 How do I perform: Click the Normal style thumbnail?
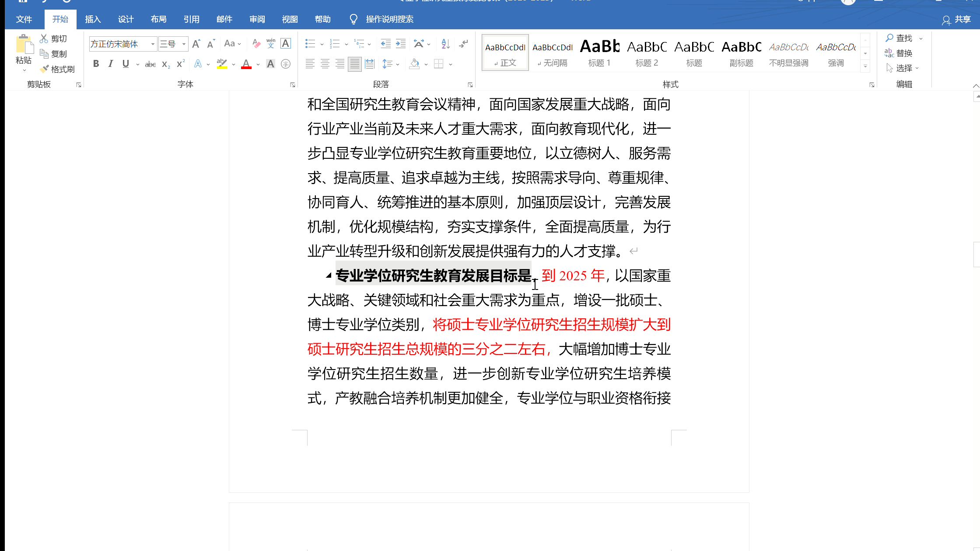click(x=505, y=52)
